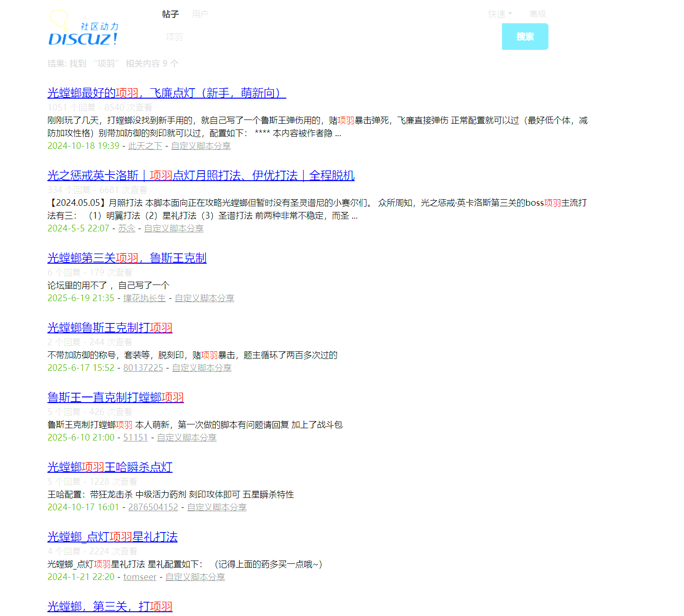Visit author 苏念 profile
Image resolution: width=684 pixels, height=616 pixels.
[x=127, y=229]
